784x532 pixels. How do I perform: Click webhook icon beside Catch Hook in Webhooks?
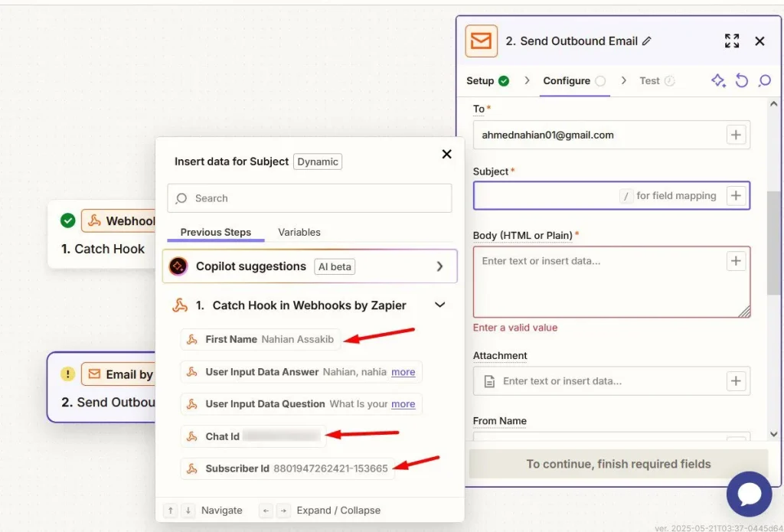coord(180,305)
